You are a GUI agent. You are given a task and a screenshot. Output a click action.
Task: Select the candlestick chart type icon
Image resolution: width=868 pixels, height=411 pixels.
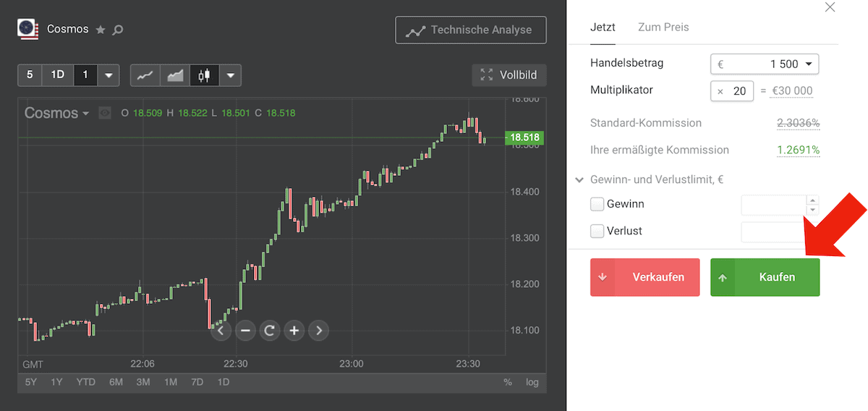204,75
